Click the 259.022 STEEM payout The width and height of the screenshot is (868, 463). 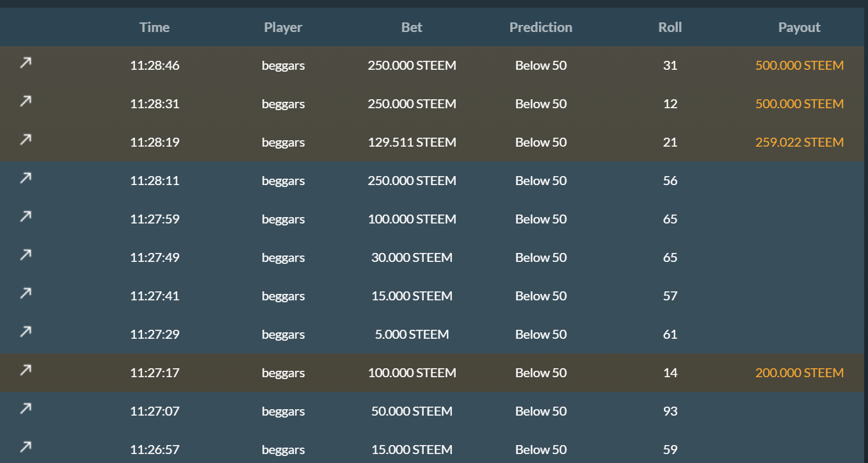(799, 142)
